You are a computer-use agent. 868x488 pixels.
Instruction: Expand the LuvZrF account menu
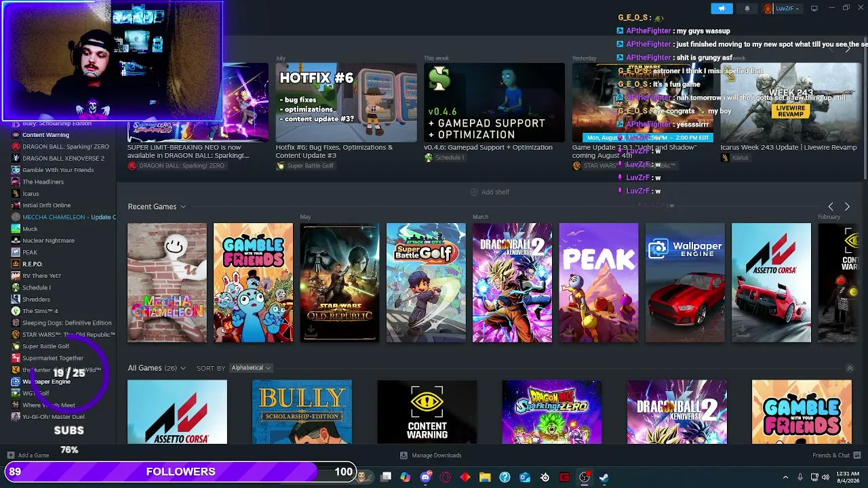[x=783, y=8]
